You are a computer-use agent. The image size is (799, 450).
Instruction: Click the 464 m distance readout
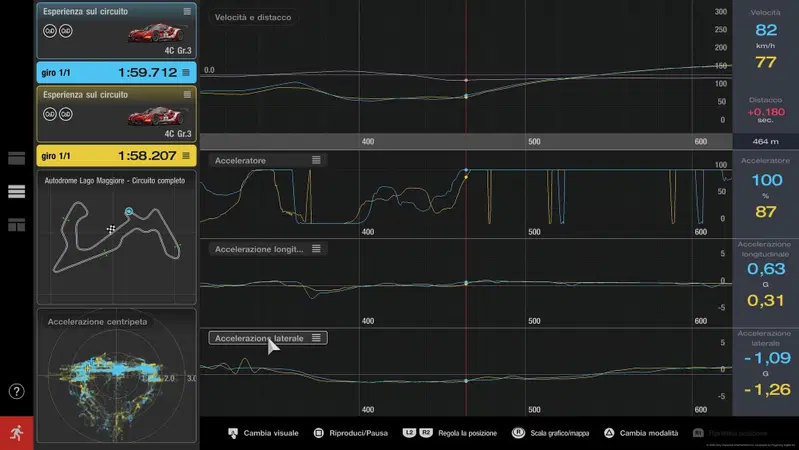[x=765, y=142]
